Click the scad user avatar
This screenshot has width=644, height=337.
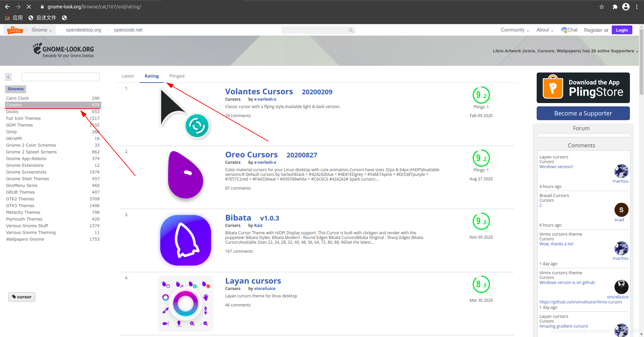(621, 210)
